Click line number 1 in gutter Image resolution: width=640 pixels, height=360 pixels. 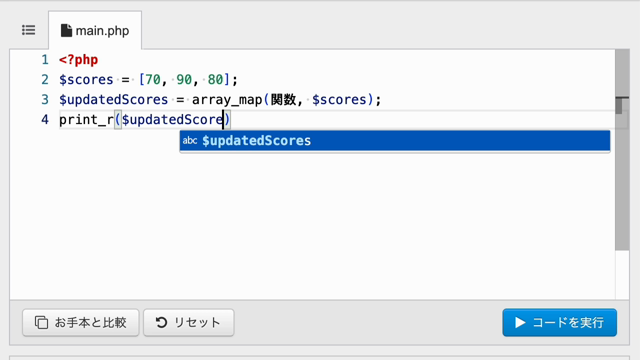tap(45, 60)
